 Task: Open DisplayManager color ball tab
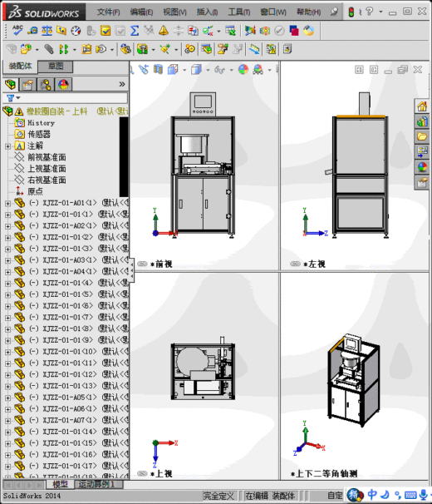pyautogui.click(x=64, y=85)
